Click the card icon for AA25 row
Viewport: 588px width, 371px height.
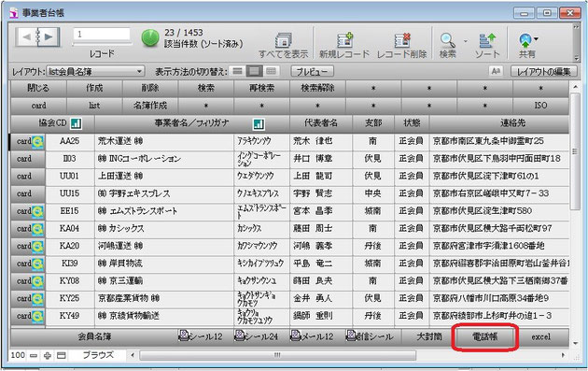click(37, 142)
